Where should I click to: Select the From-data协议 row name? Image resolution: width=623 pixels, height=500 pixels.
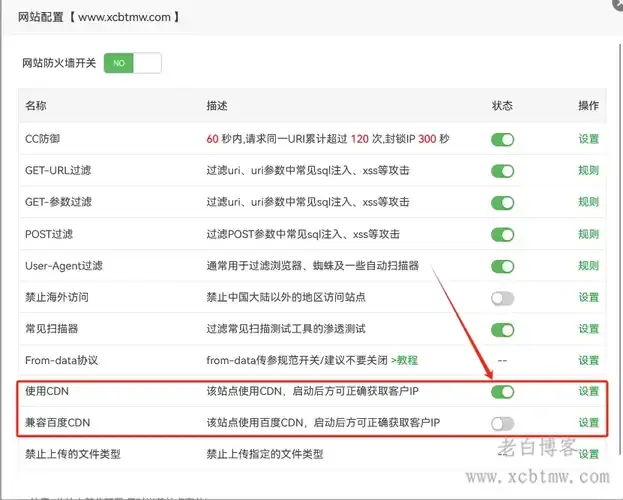tap(61, 360)
